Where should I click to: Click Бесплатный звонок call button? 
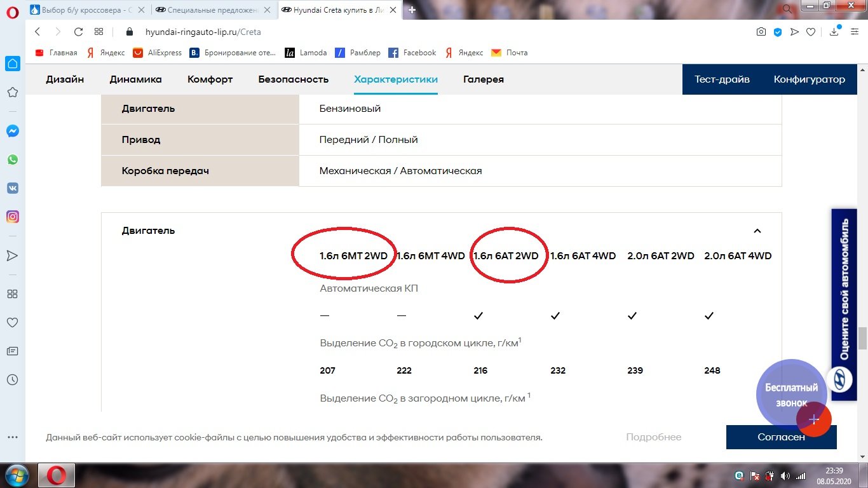pos(791,395)
